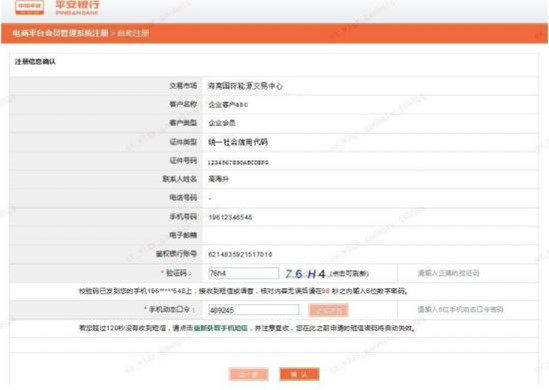The image size is (549, 390).
Task: Click the 电商平台会员管理系统注册 breadcrumb
Action: [x=60, y=33]
